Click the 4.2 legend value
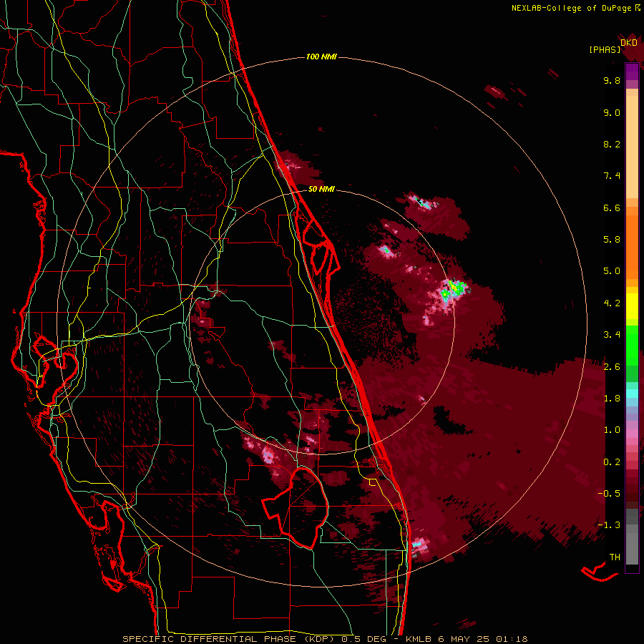 point(612,303)
